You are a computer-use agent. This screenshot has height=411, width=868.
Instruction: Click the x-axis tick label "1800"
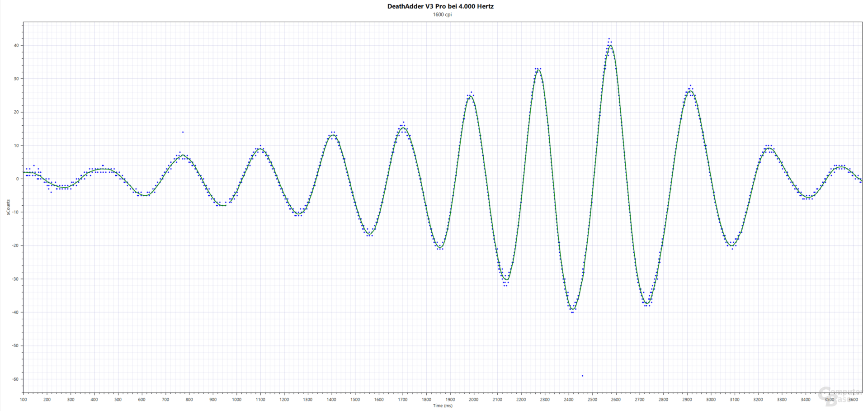[x=426, y=400]
